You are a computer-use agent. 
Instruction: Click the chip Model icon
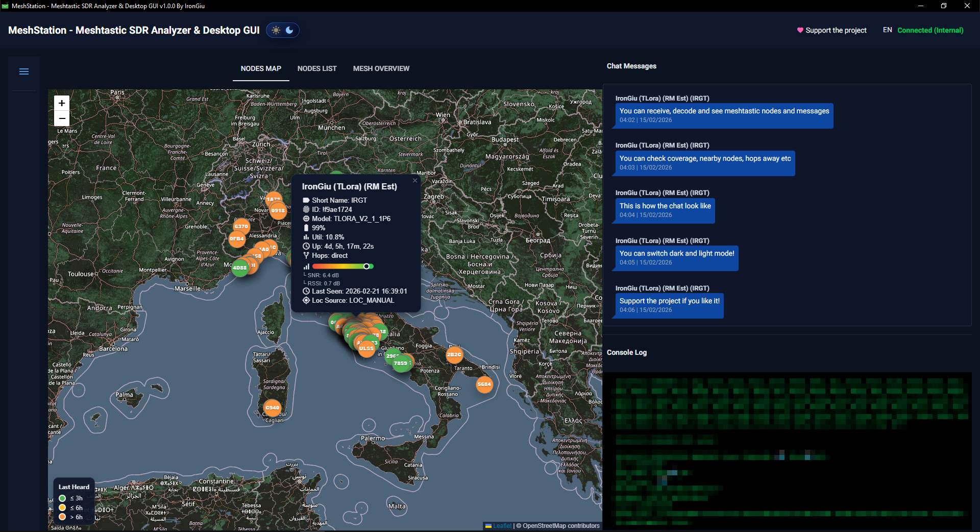coord(306,219)
